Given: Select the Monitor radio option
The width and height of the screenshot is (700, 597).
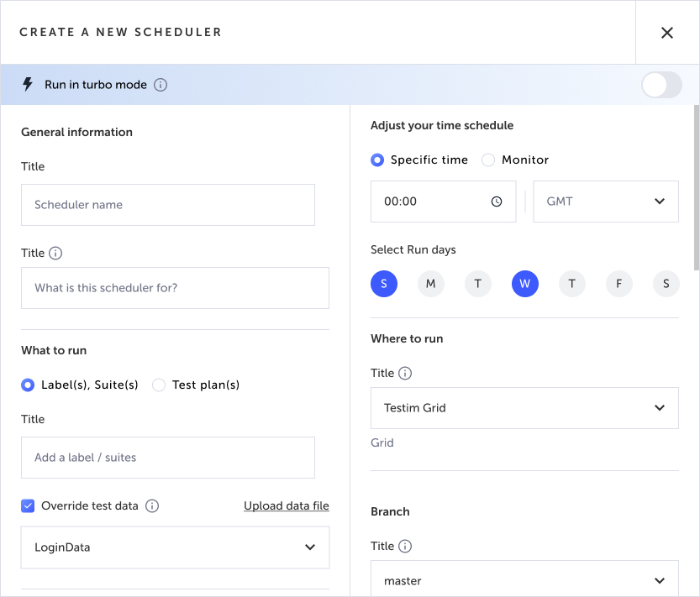Looking at the screenshot, I should point(488,160).
